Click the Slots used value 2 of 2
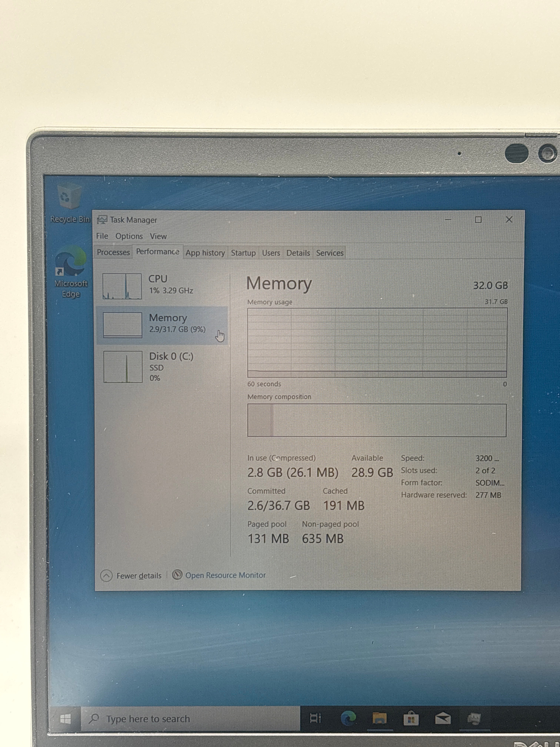The image size is (560, 747). coord(485,470)
